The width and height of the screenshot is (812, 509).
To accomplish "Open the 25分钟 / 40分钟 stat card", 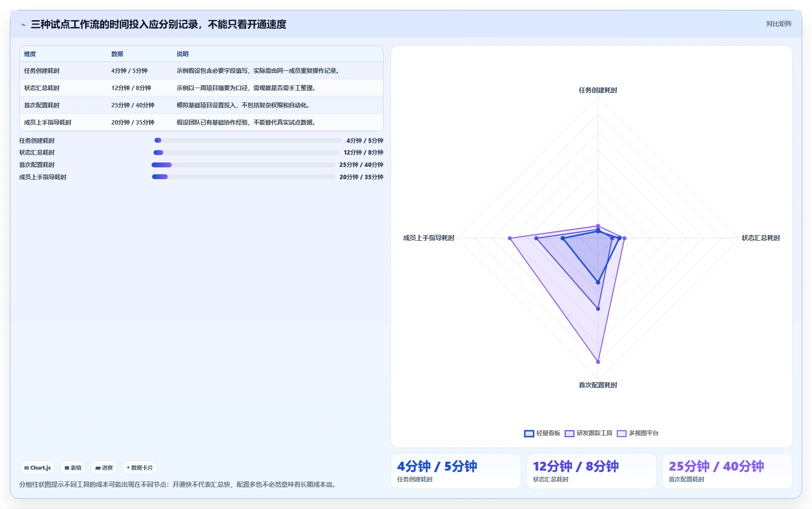I will tap(727, 471).
